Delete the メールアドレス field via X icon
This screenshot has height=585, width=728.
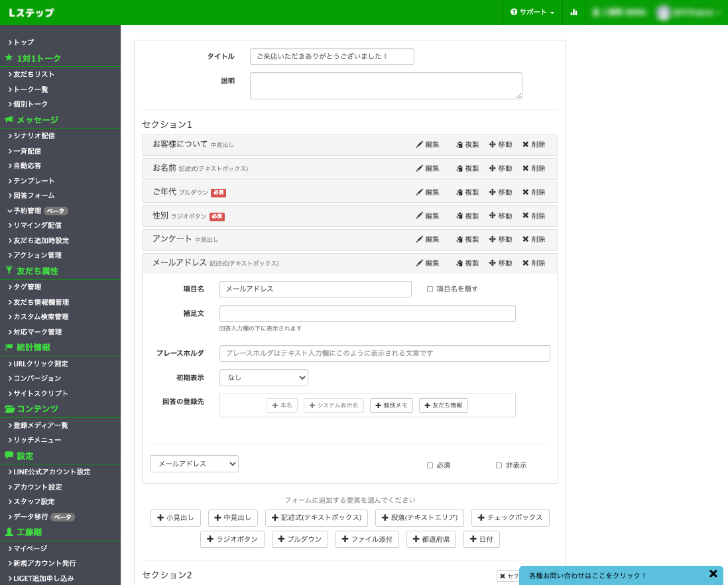pos(526,263)
